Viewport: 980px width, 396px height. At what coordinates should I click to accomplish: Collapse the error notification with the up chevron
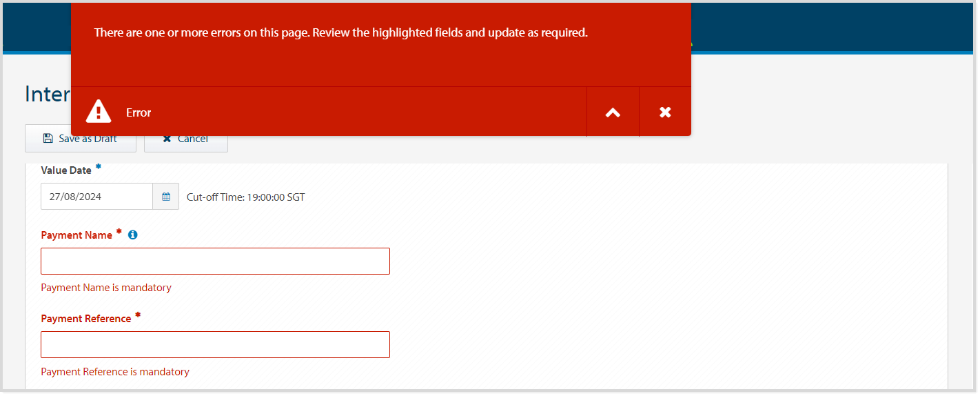click(613, 112)
